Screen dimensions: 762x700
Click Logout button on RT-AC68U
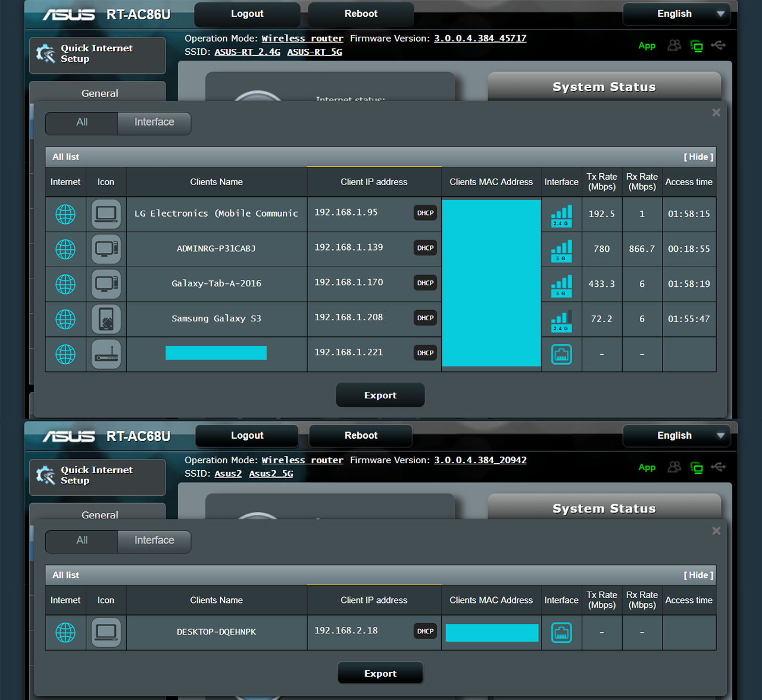click(x=247, y=436)
